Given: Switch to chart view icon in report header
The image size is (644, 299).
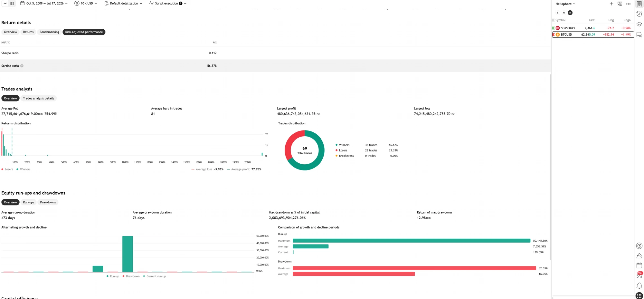Looking at the screenshot, I should point(5,4).
